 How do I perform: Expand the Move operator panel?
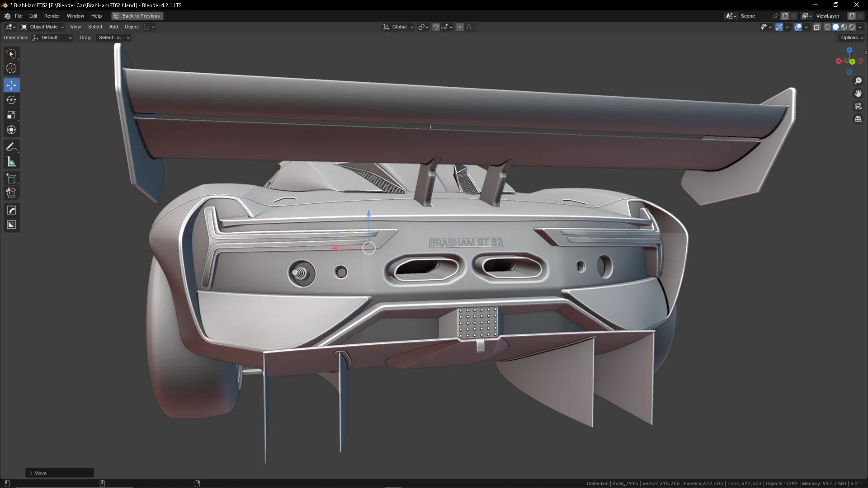(x=60, y=473)
